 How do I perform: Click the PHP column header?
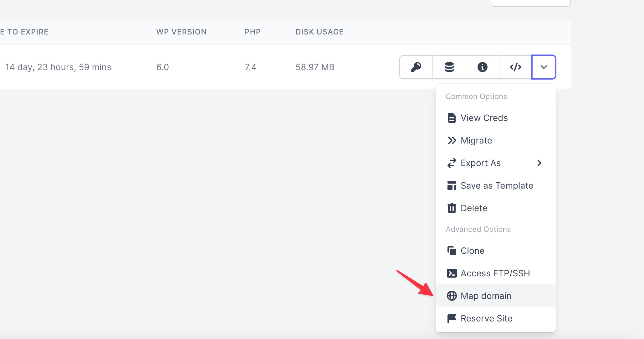[253, 32]
